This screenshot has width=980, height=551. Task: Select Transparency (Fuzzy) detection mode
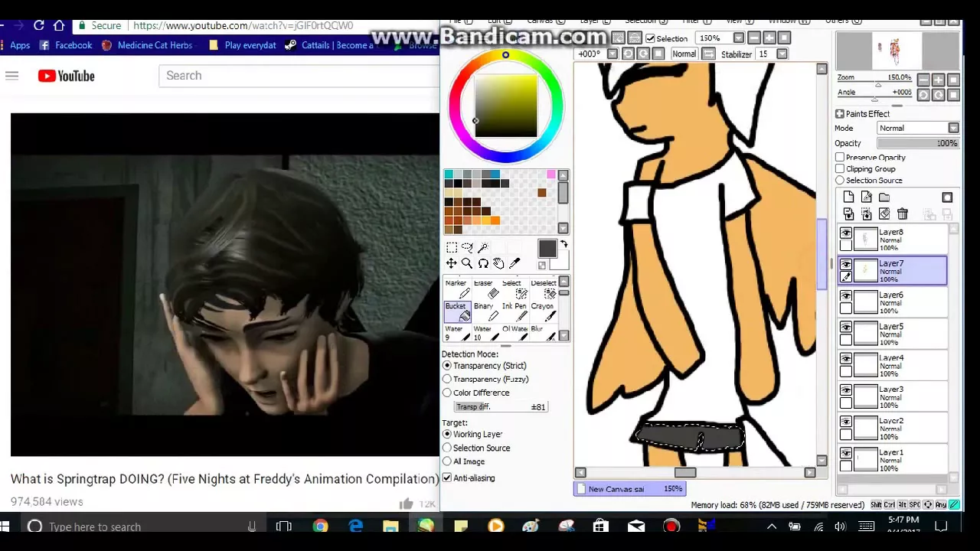click(447, 380)
